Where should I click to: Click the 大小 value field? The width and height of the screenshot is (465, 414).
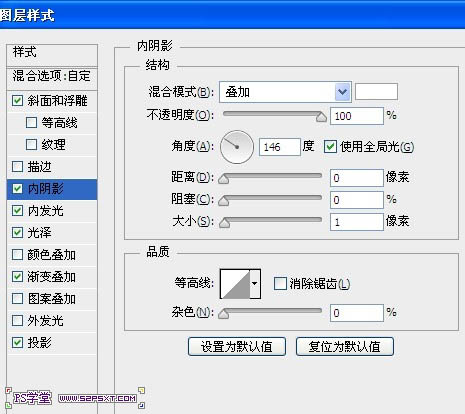[357, 222]
